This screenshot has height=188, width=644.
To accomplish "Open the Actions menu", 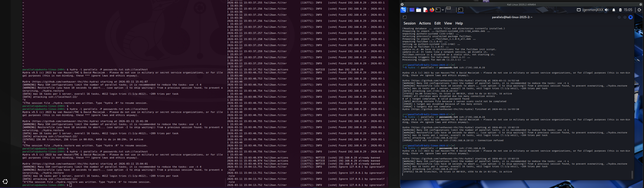I will tap(425, 23).
